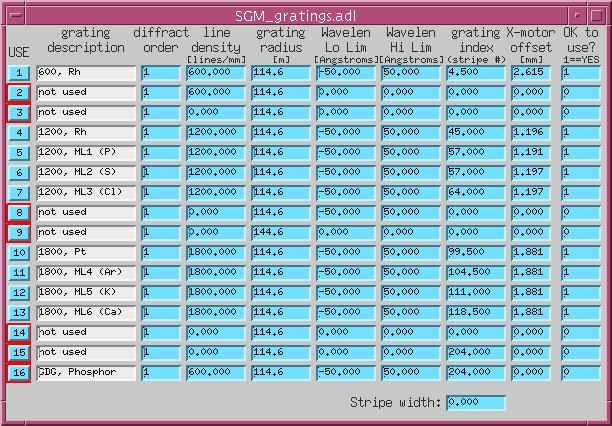Edit the grating description field '1200, ML1 (P)'

point(86,153)
